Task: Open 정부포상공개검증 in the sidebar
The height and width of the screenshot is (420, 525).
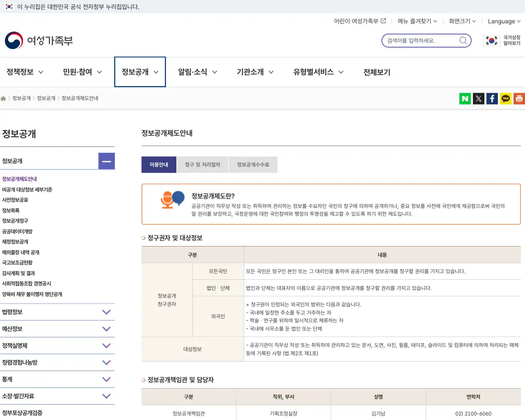Action: pyautogui.click(x=22, y=413)
